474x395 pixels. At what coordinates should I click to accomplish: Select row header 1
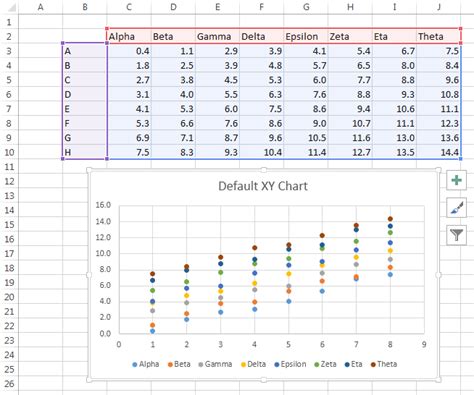click(9, 22)
